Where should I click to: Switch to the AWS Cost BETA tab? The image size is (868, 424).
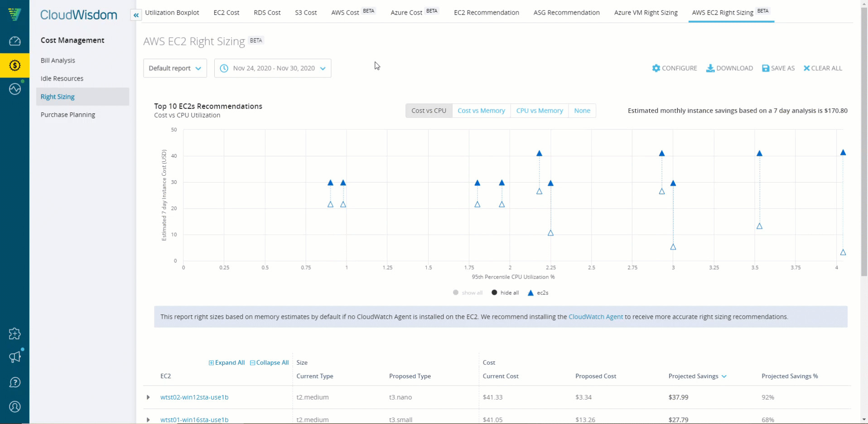coord(353,12)
